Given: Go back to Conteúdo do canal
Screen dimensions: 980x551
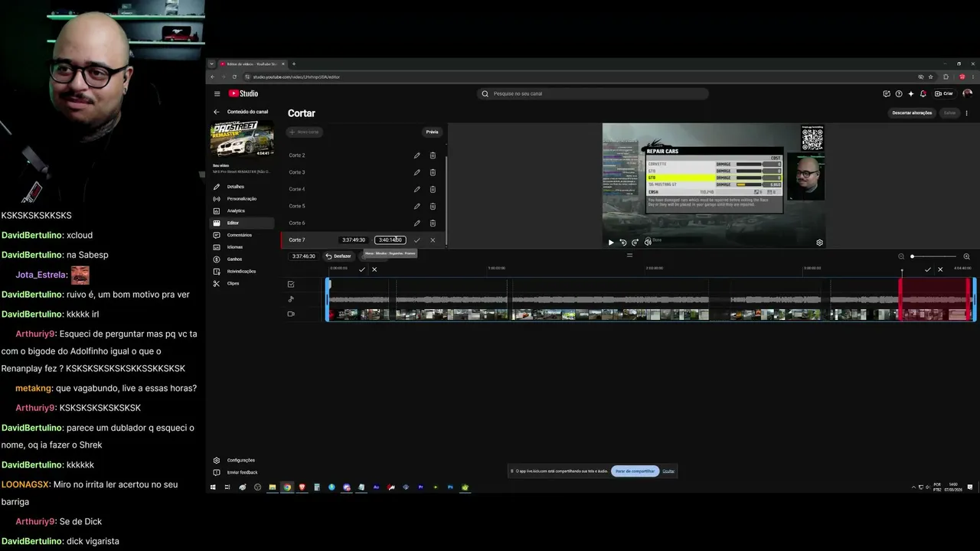Looking at the screenshot, I should 217,112.
